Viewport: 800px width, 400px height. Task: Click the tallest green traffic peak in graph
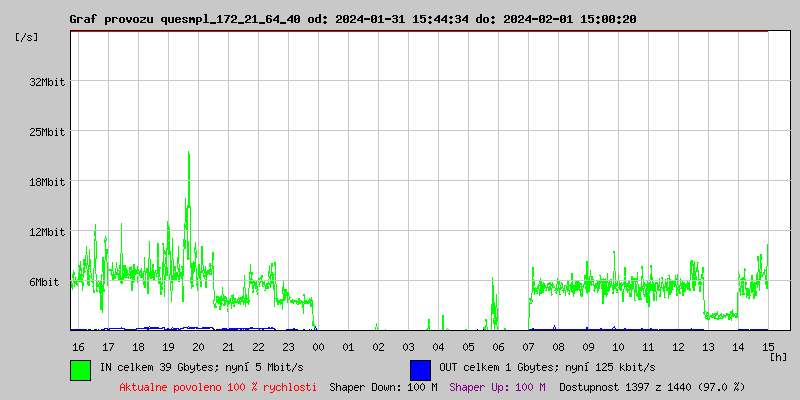(188, 155)
